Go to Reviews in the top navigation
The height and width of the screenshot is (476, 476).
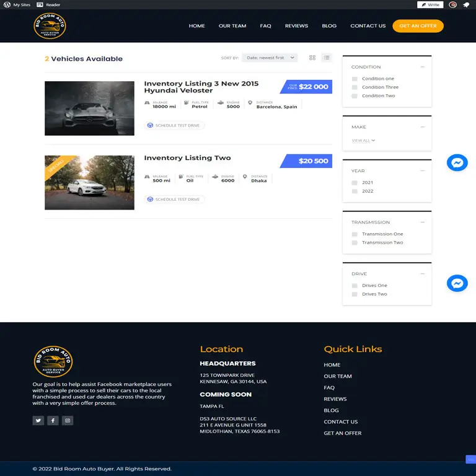click(x=296, y=26)
